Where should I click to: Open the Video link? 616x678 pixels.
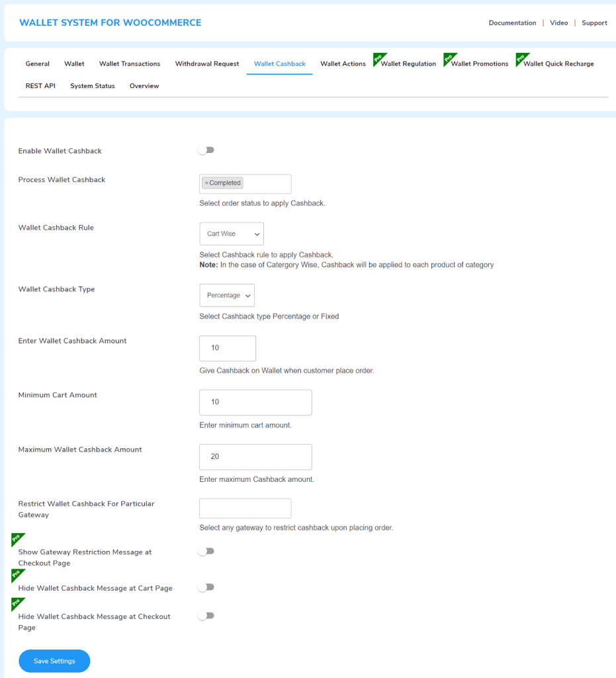tap(558, 23)
